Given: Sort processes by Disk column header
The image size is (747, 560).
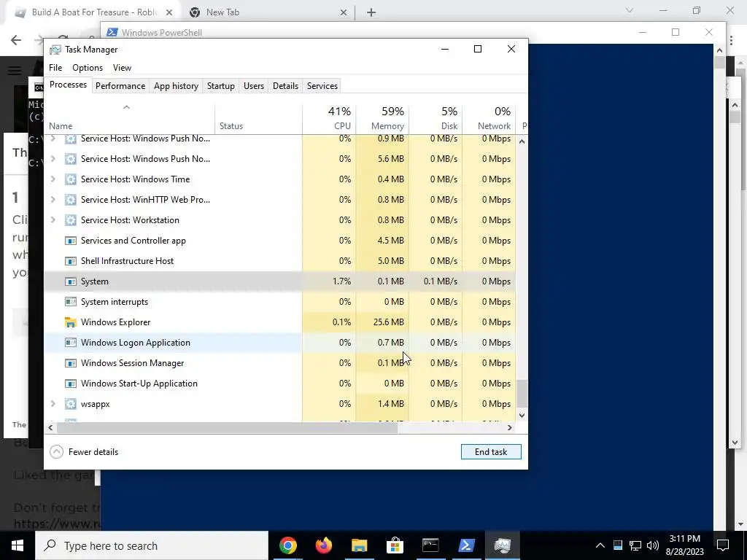Looking at the screenshot, I should (436, 118).
